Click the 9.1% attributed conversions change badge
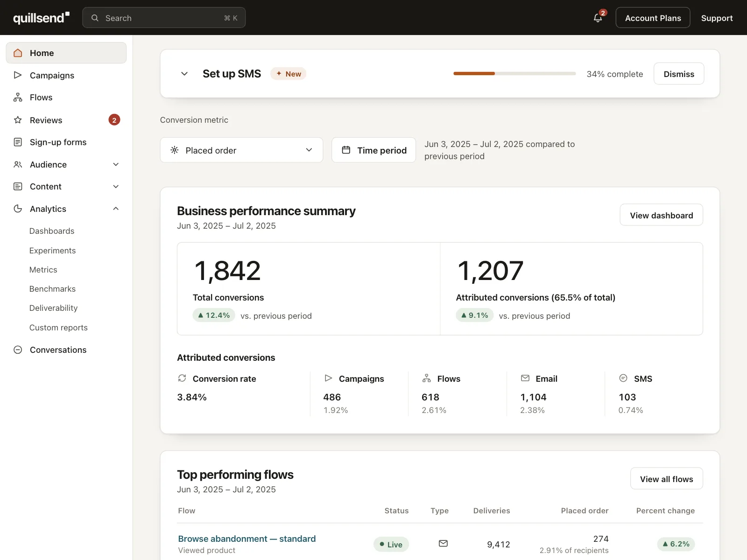747x560 pixels. 475,315
